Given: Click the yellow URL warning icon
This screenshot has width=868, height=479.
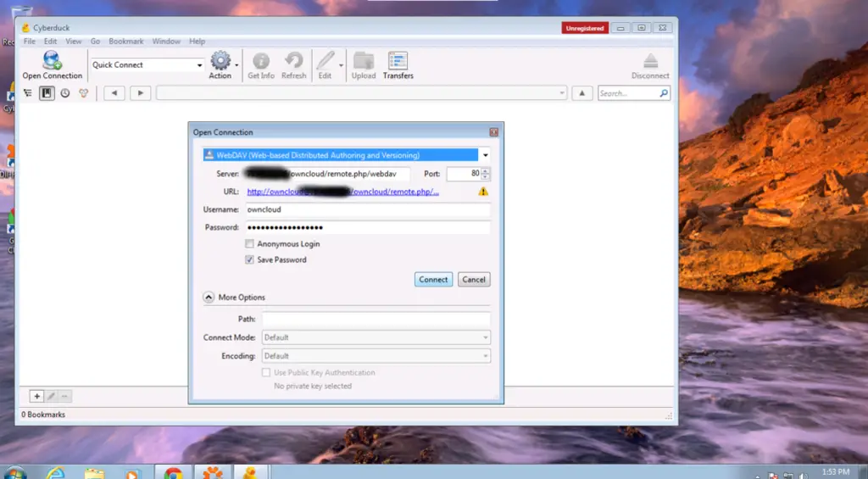Looking at the screenshot, I should tap(483, 192).
